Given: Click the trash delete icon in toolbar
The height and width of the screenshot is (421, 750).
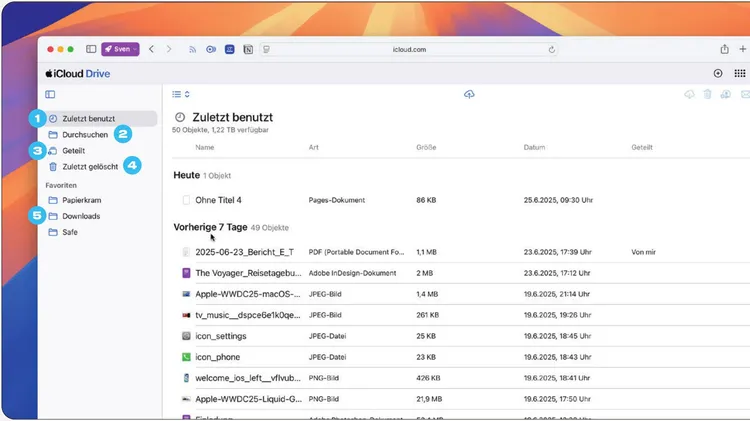Looking at the screenshot, I should [707, 94].
